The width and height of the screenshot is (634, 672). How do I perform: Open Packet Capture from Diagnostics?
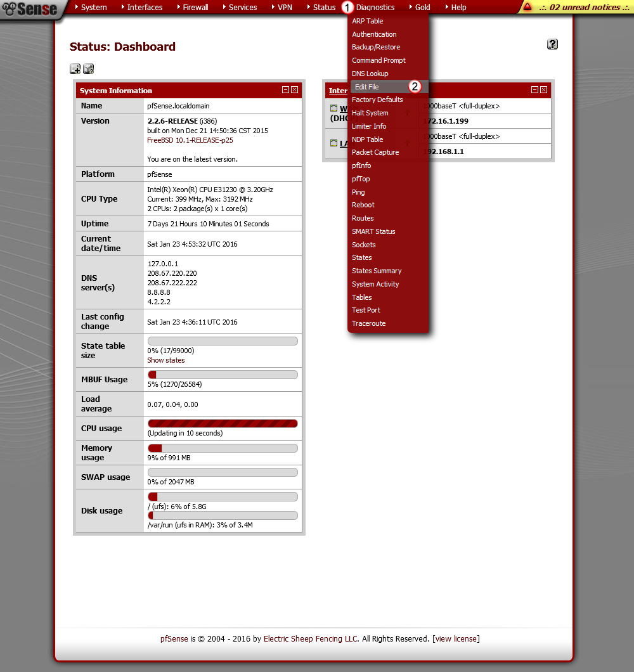(x=375, y=153)
